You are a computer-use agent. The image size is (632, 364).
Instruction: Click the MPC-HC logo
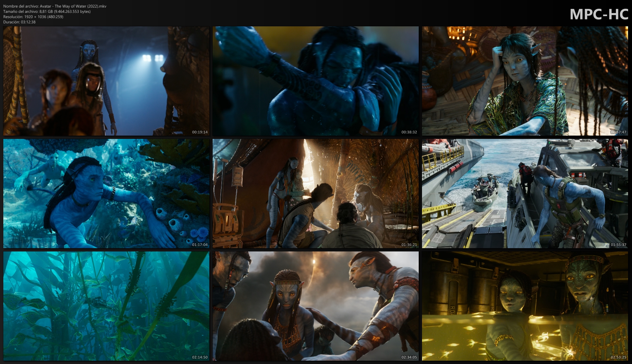599,14
